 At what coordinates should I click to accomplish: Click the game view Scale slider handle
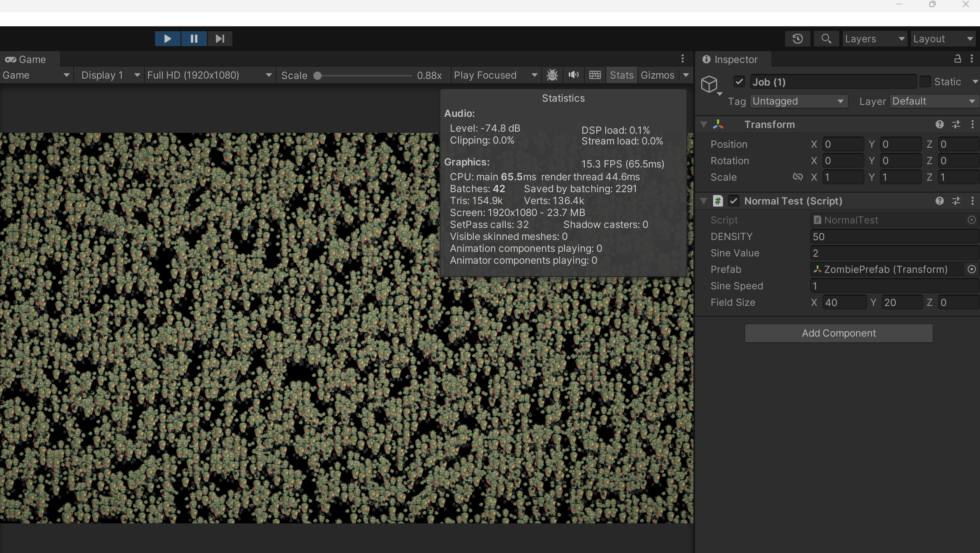(317, 76)
